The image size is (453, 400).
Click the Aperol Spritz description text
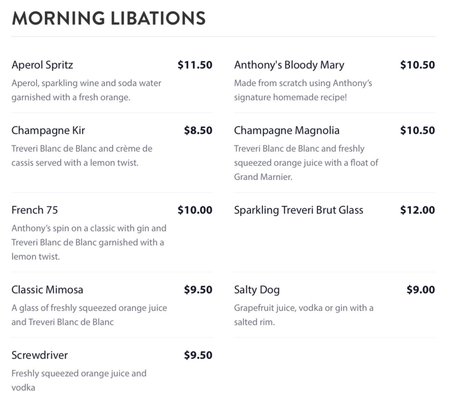point(86,90)
